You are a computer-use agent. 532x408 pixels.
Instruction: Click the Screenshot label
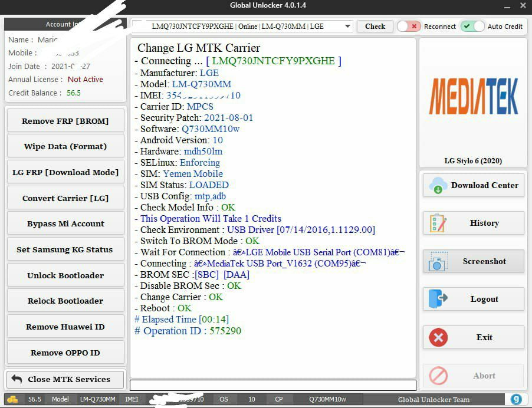tap(484, 261)
